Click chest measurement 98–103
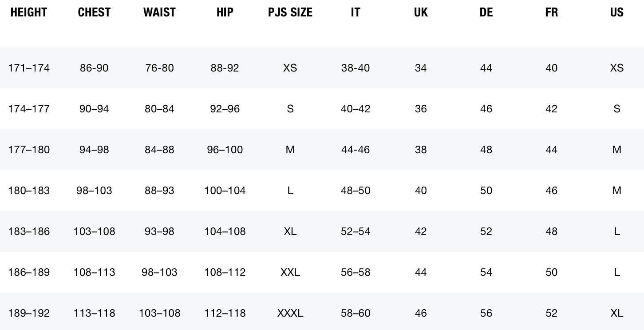This screenshot has height=330, width=644. 94,191
